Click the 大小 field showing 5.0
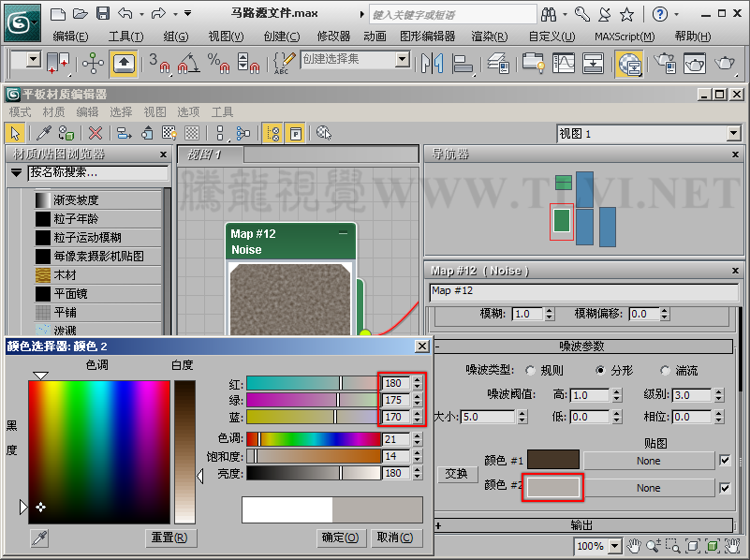Viewport: 750px width, 560px height. tap(488, 417)
